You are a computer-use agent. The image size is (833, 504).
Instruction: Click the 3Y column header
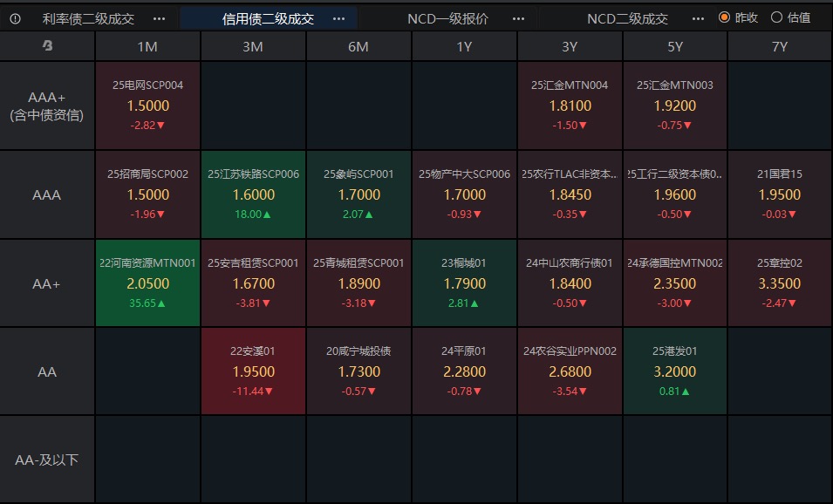570,46
